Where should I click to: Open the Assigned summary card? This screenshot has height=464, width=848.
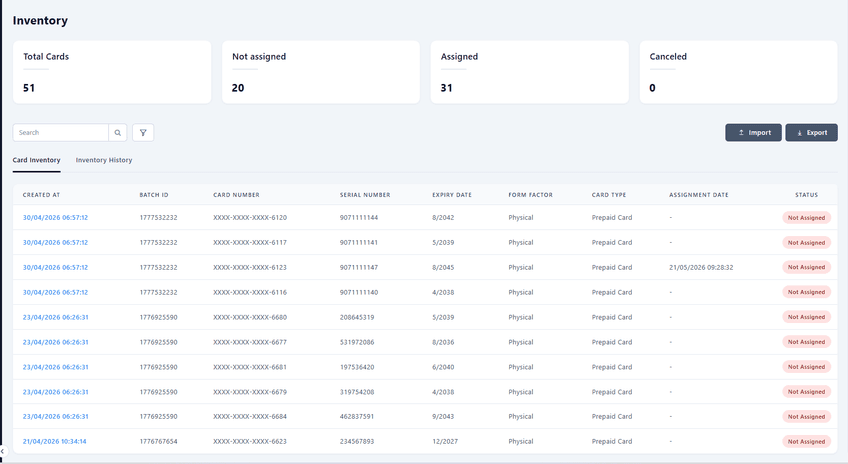(529, 72)
